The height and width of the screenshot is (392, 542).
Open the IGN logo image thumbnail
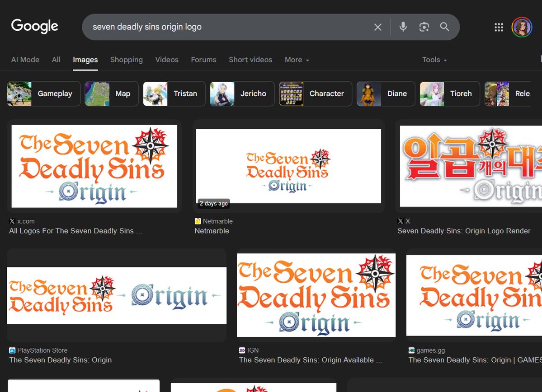[316, 295]
